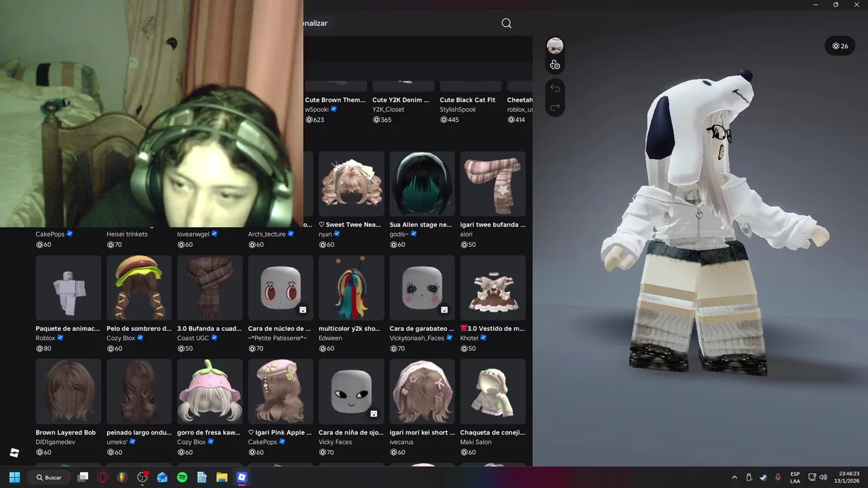Open creator aiori's name link
The height and width of the screenshot is (488, 868).
click(467, 234)
